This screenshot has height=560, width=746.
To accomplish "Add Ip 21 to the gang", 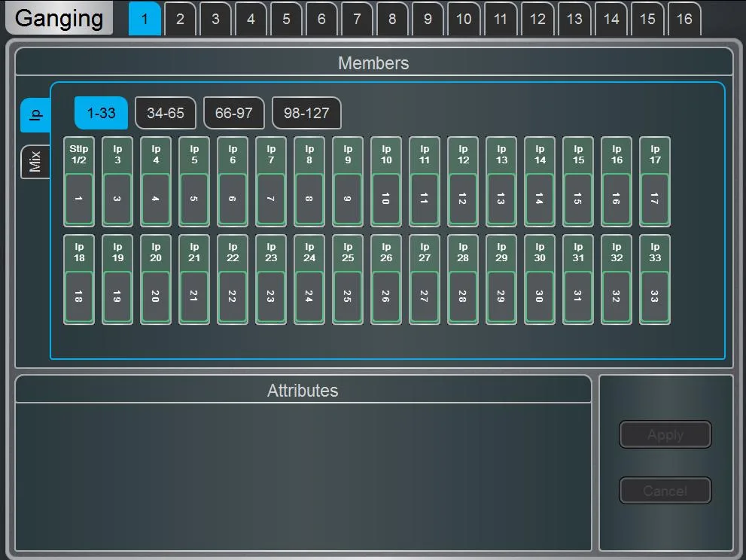I will (194, 279).
